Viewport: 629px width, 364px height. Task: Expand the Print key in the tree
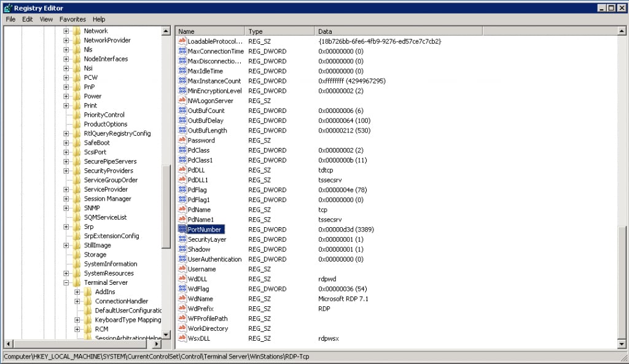tap(67, 105)
